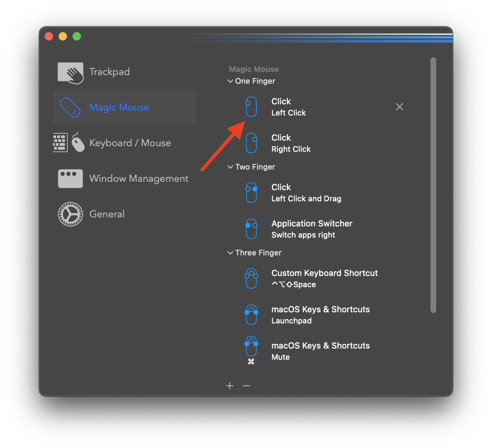Screen dimensions: 492x448
Task: Select the Magic Mouse section label
Action: click(x=119, y=107)
